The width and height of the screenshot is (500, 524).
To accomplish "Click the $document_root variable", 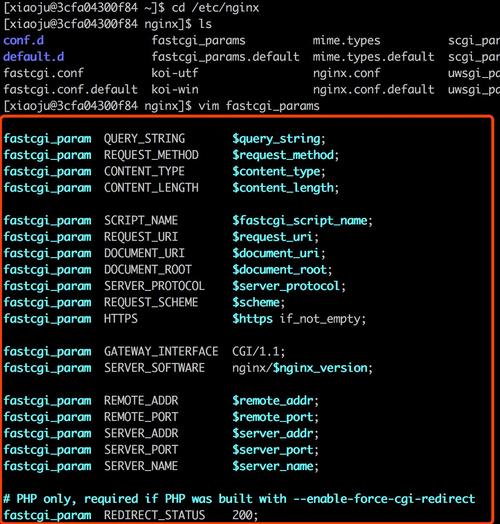I will click(x=280, y=270).
